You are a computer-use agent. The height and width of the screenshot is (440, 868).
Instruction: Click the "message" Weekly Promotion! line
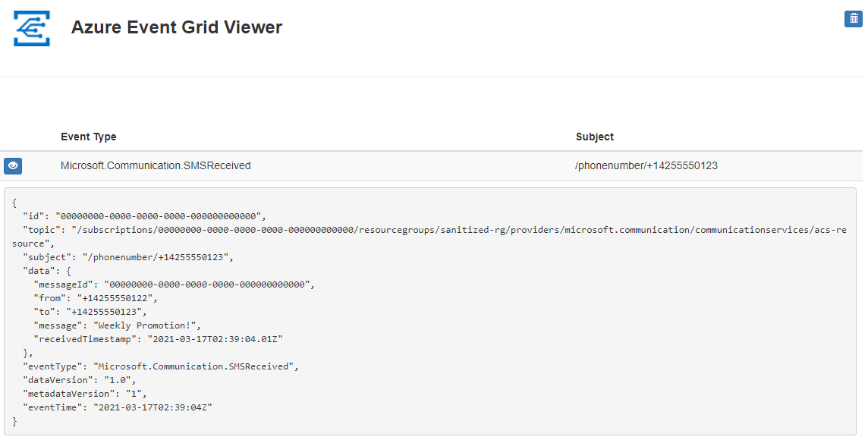[x=118, y=325]
